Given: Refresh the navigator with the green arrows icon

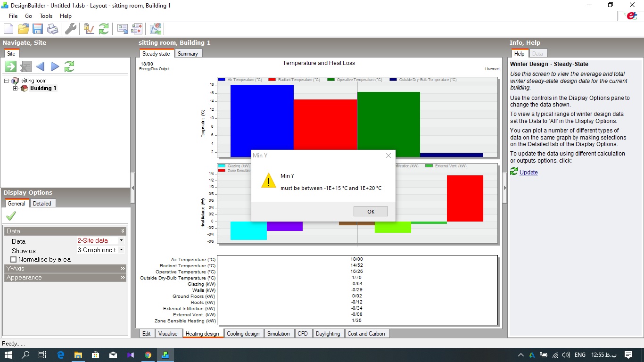Looking at the screenshot, I should pyautogui.click(x=69, y=66).
